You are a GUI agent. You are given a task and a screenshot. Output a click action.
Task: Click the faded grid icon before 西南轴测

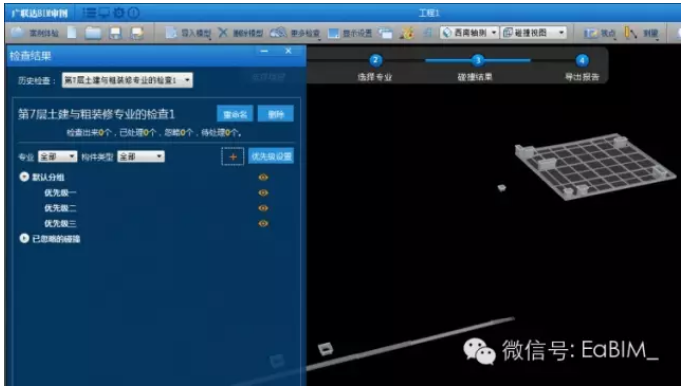tap(428, 33)
